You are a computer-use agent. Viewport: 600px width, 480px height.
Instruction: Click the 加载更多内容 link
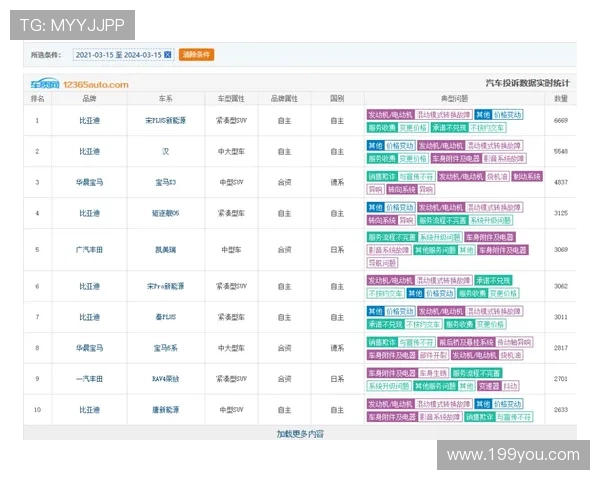point(300,434)
